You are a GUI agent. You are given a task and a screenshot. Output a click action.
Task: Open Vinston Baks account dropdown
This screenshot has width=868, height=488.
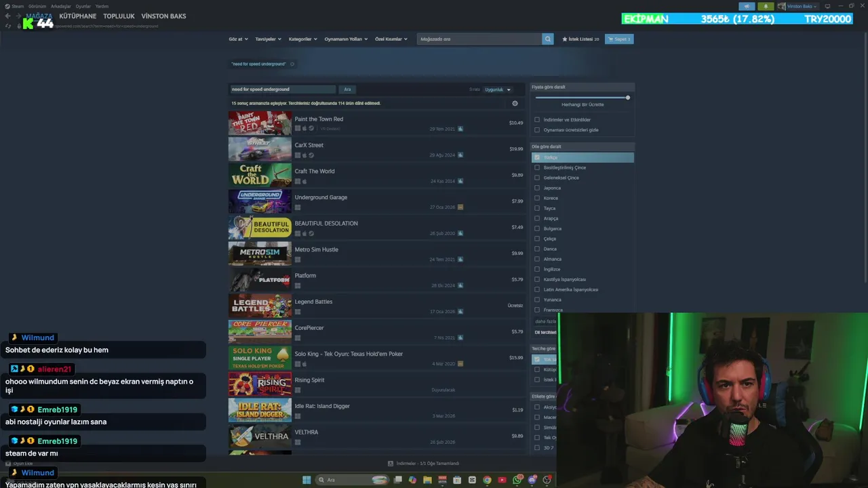(x=797, y=6)
